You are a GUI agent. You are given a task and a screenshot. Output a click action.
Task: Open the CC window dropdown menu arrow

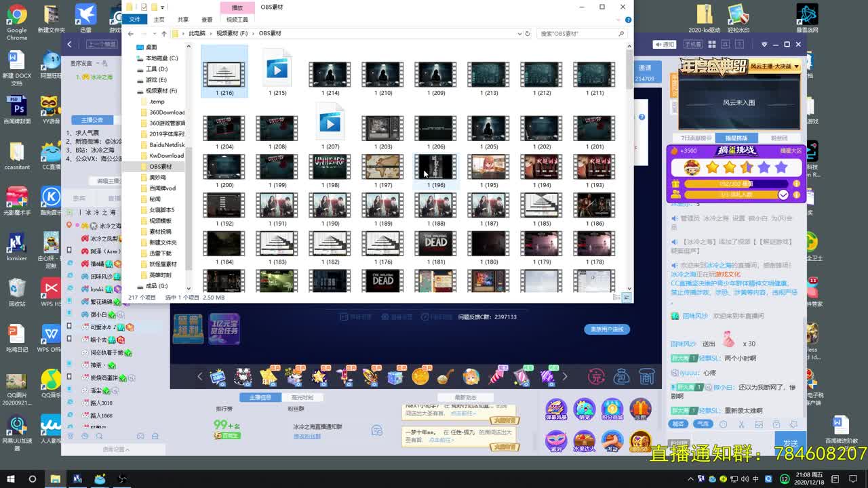click(x=764, y=45)
